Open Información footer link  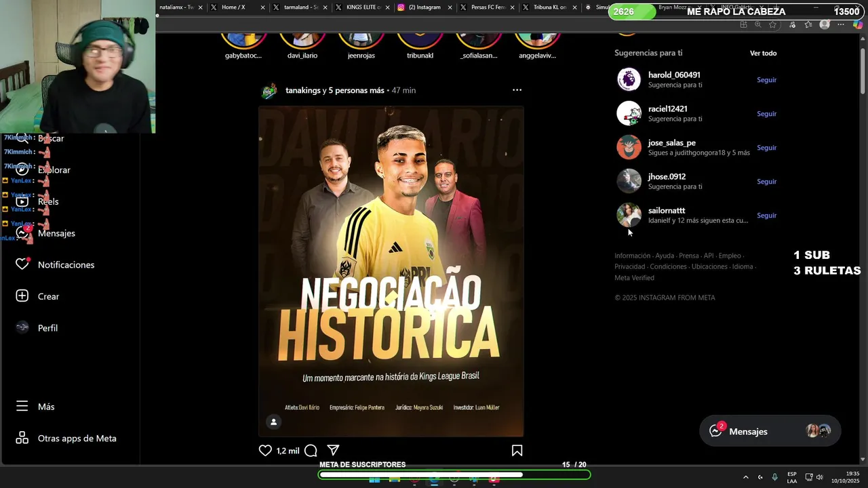(632, 256)
